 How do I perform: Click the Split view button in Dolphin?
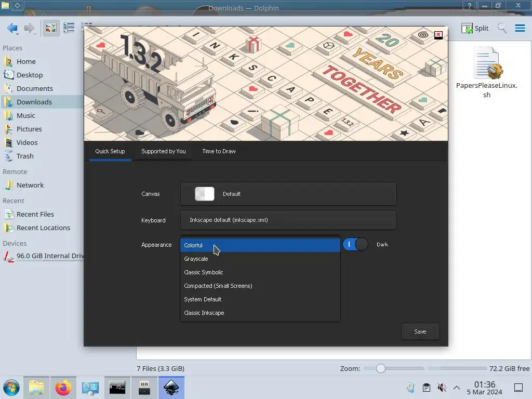pyautogui.click(x=475, y=28)
